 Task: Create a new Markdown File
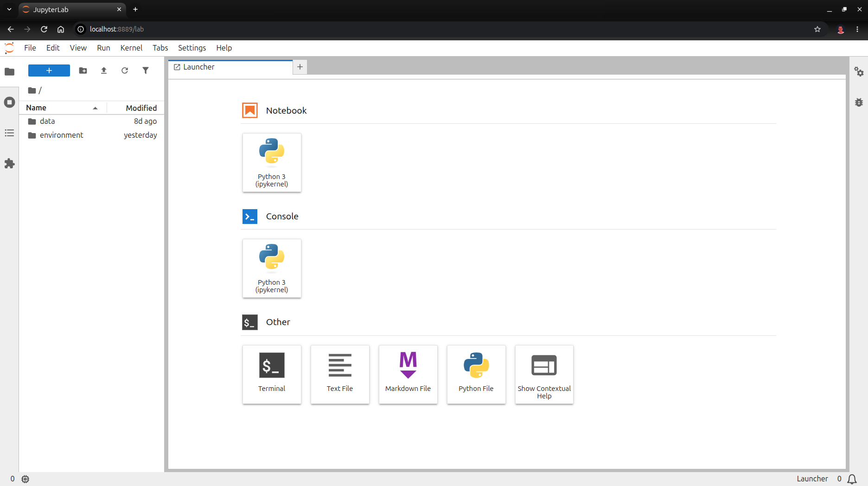[408, 375]
